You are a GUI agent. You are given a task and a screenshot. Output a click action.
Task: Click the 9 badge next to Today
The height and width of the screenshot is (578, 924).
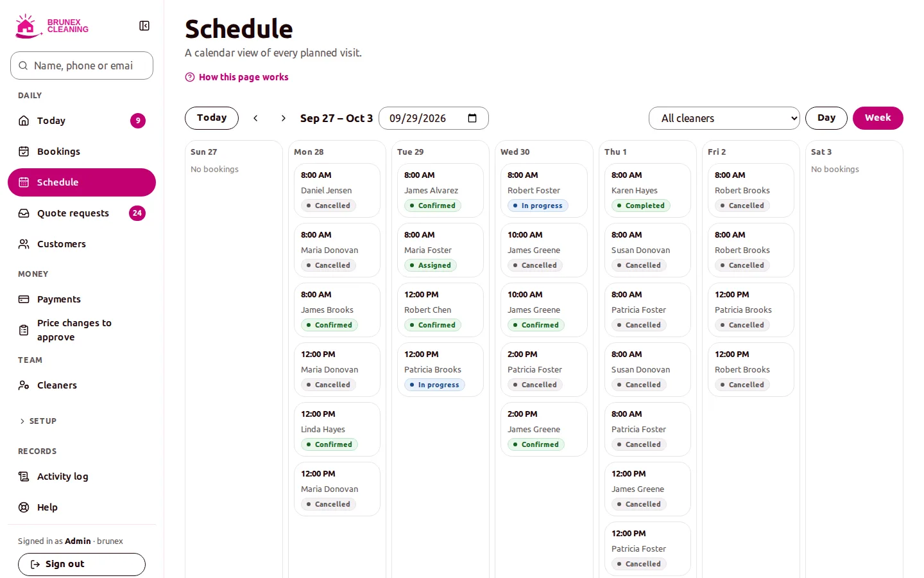point(138,121)
